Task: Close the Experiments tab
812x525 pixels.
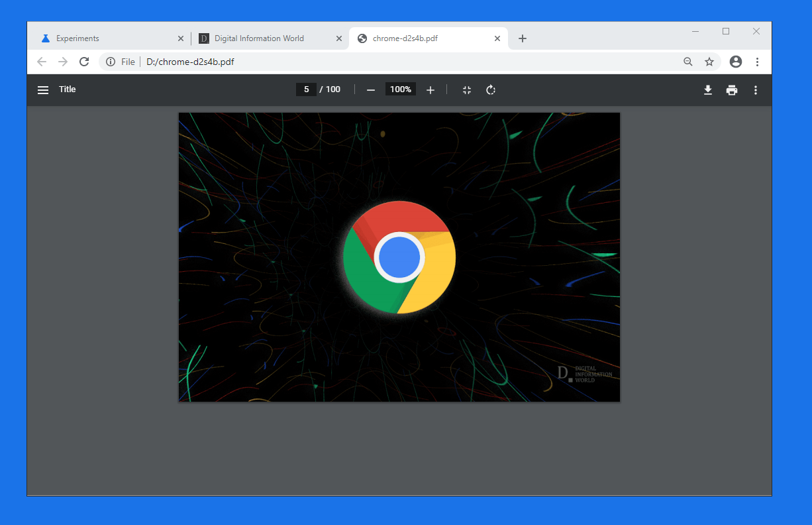Action: pos(181,38)
